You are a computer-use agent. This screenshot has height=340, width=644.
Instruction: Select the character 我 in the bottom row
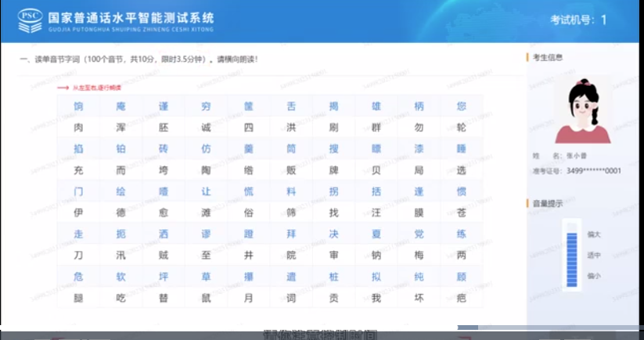click(376, 298)
